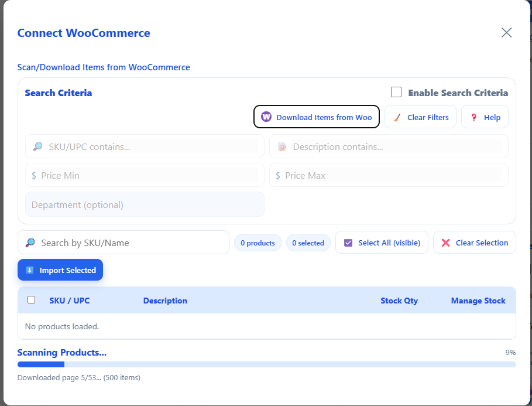Screen dimensions: 532x406
Task: Select the Connect WooCommerce header title
Action: pos(84,33)
